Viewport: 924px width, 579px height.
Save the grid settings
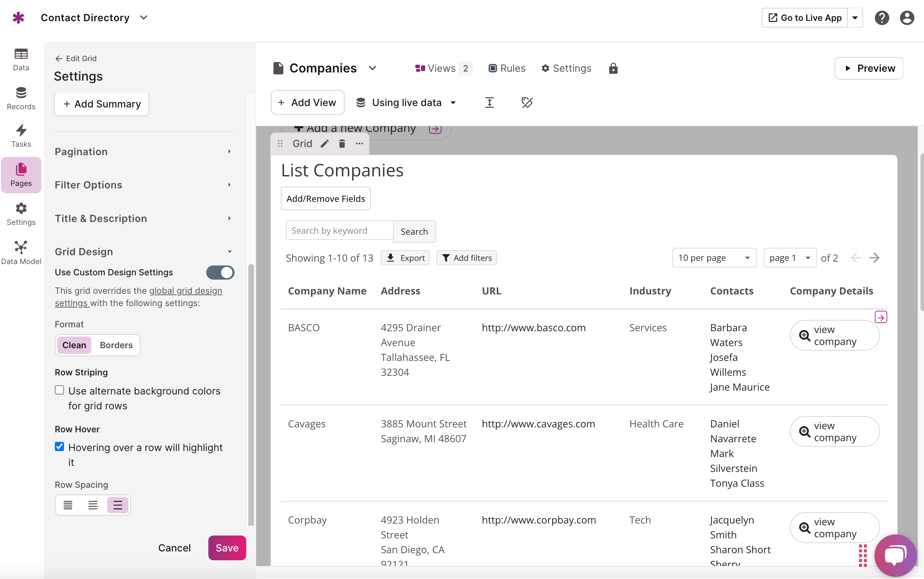(x=227, y=548)
